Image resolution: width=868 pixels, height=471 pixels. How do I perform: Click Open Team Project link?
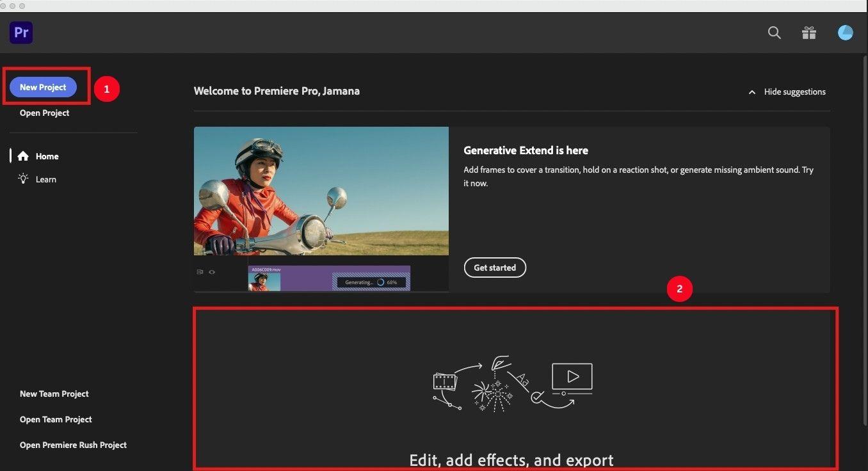(56, 419)
